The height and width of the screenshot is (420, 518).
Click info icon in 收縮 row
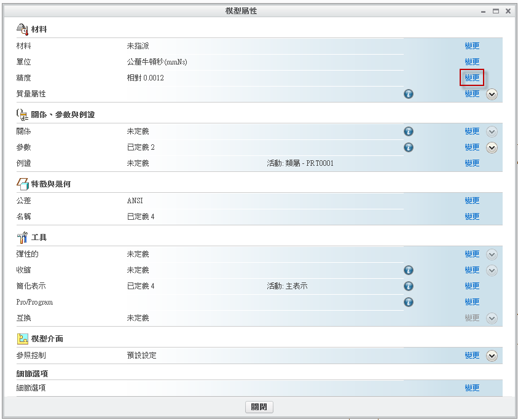(409, 270)
